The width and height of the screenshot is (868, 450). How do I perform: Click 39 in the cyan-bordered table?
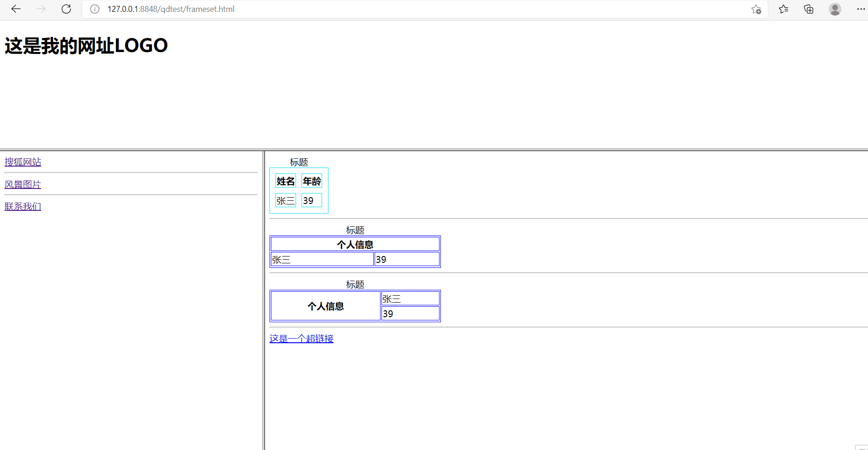pos(312,200)
